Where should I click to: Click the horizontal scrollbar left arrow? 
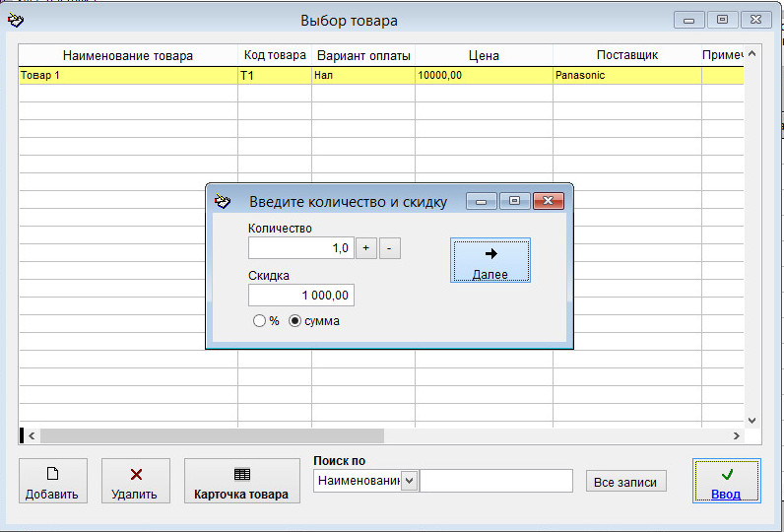32,436
